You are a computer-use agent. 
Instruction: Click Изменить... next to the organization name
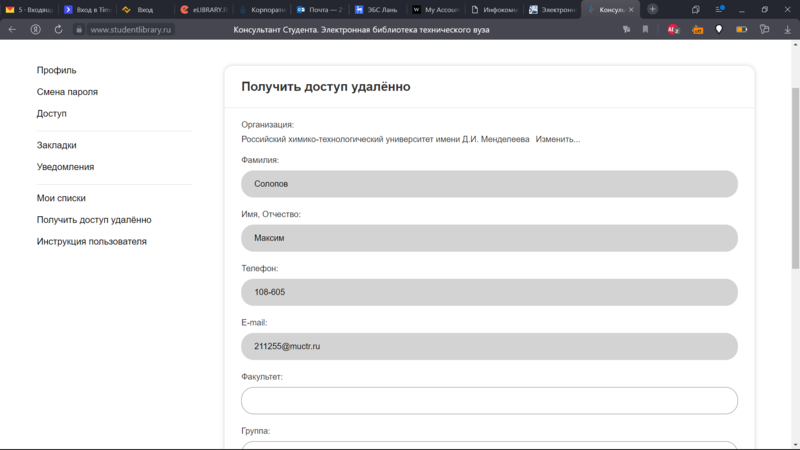tap(557, 139)
